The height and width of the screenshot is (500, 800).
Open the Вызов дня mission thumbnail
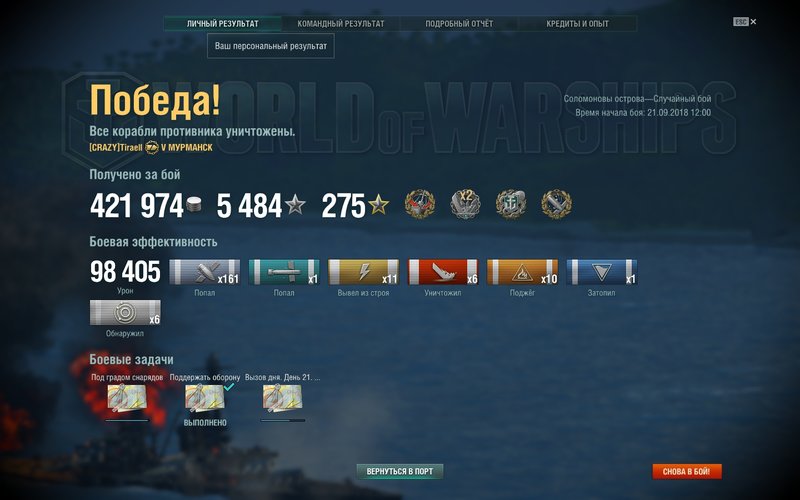click(283, 398)
